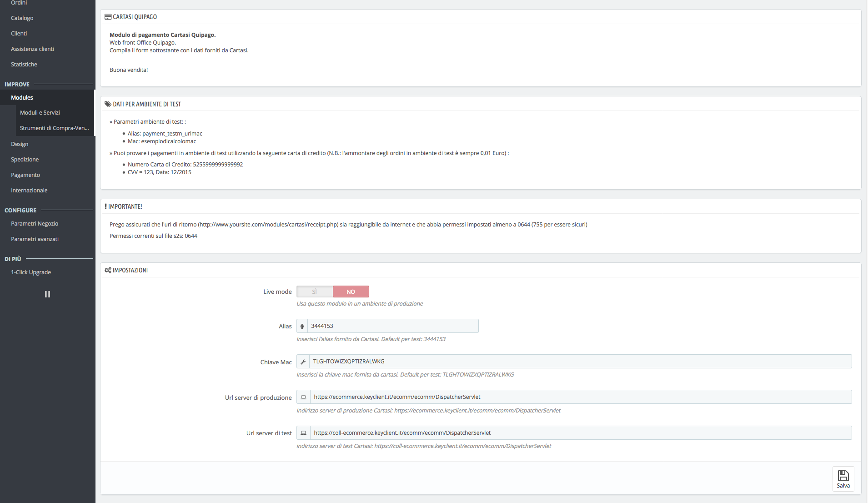Screen dimensions: 868x503
Task: Click the 'Buona vendita!' text
Action: [x=129, y=70]
